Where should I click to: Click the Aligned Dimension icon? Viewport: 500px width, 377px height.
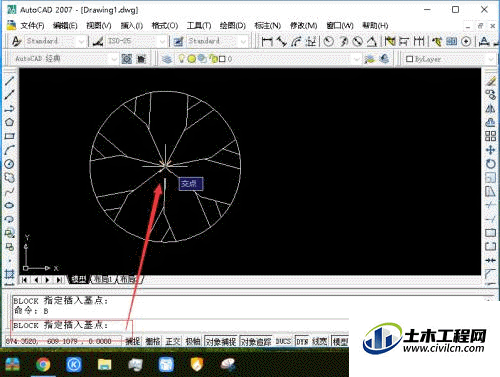coord(282,41)
